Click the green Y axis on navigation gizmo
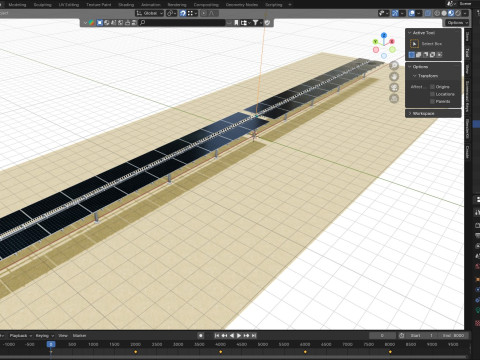The image size is (480, 360). 375,42
